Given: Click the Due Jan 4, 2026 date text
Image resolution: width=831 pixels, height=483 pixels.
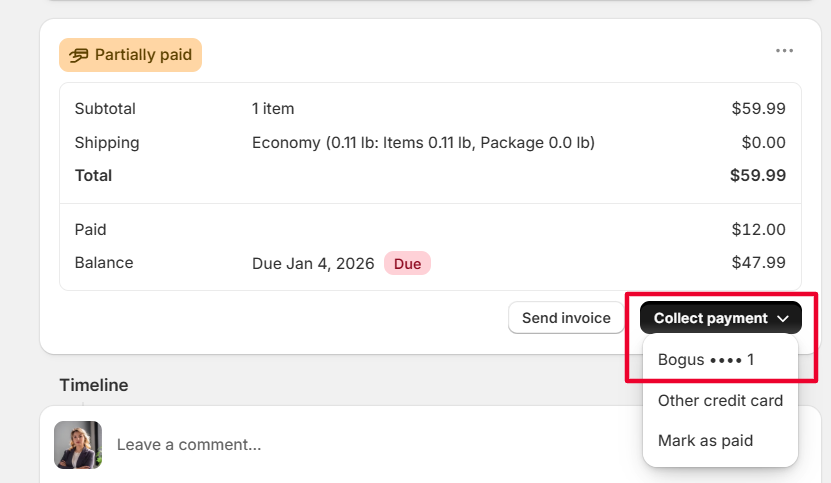Looking at the screenshot, I should point(313,264).
